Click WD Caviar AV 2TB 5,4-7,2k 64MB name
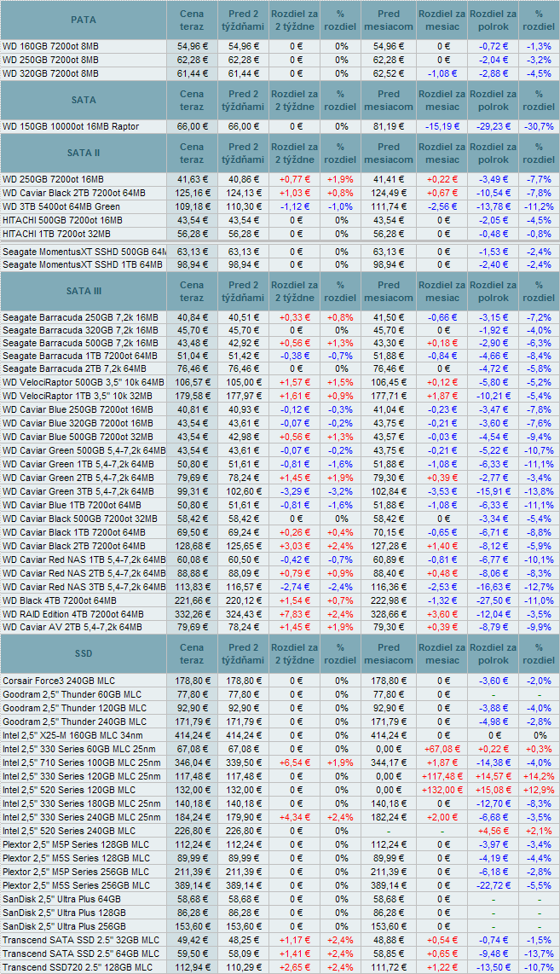Image resolution: width=560 pixels, height=974 pixels. [72, 628]
